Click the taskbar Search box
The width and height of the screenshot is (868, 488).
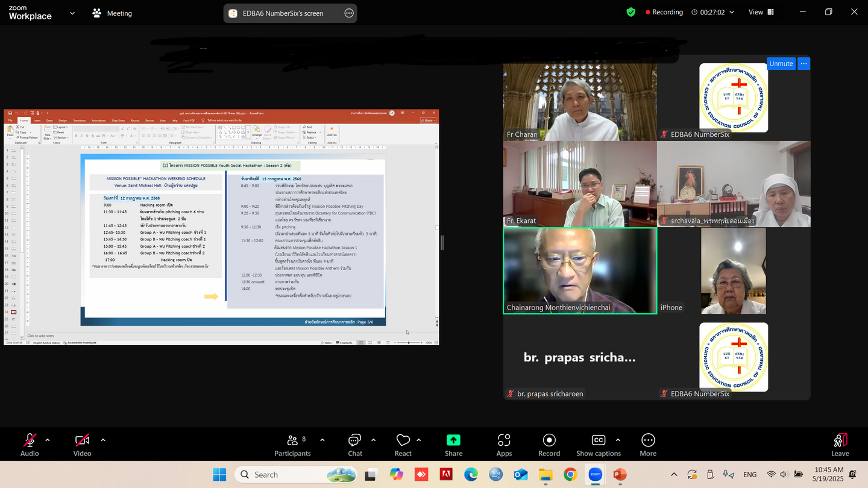297,475
